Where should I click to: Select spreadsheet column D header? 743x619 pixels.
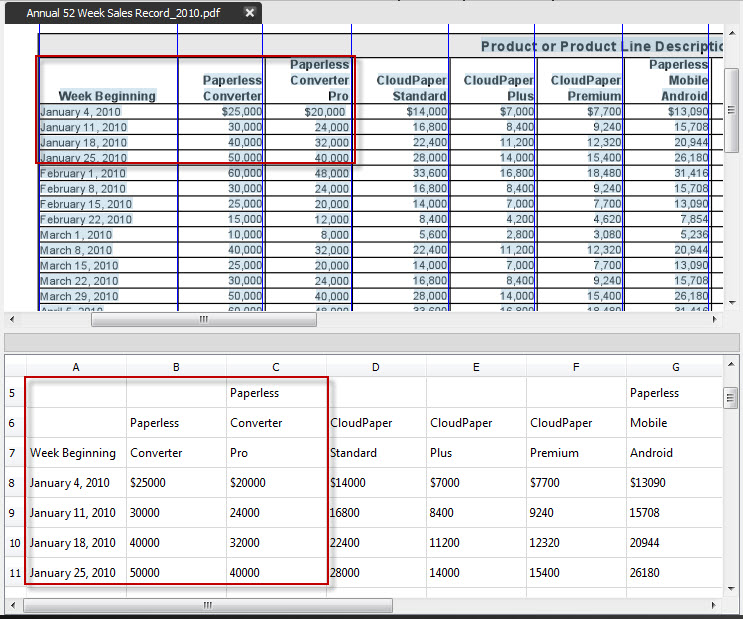(376, 367)
